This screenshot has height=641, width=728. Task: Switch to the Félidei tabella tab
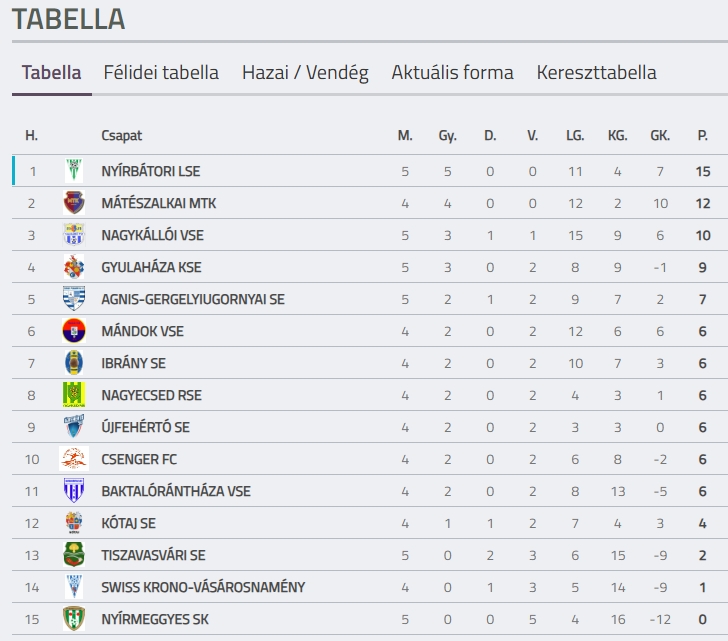161,73
